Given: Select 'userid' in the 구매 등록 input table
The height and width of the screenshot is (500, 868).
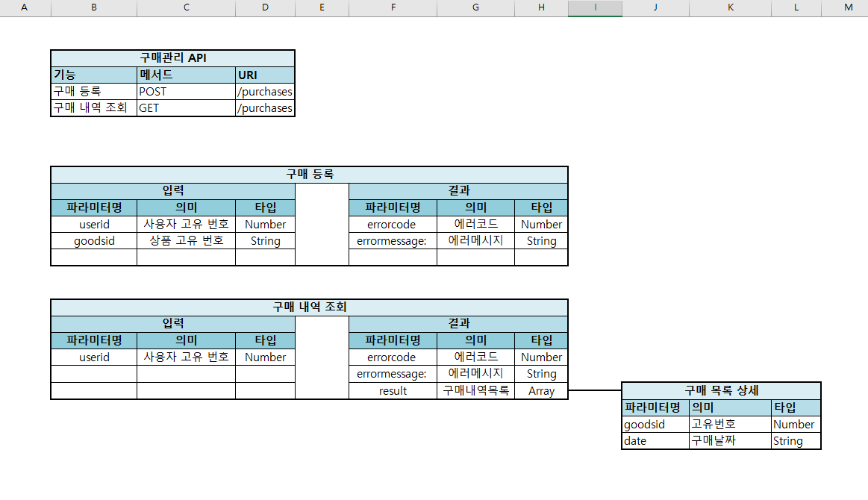Looking at the screenshot, I should click(94, 224).
